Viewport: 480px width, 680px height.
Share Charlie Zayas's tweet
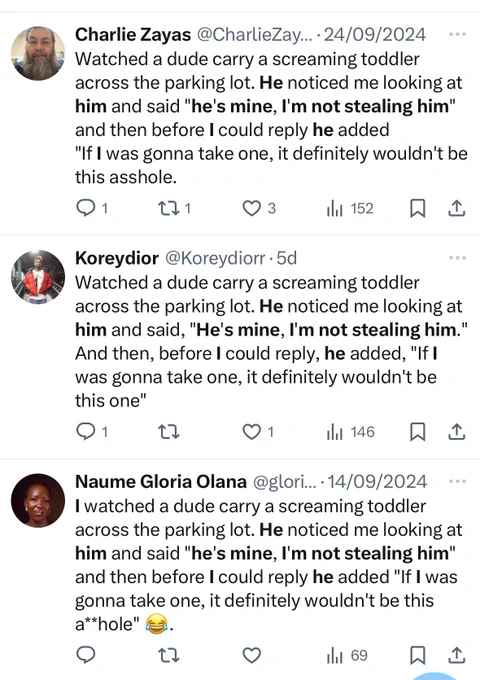456,209
